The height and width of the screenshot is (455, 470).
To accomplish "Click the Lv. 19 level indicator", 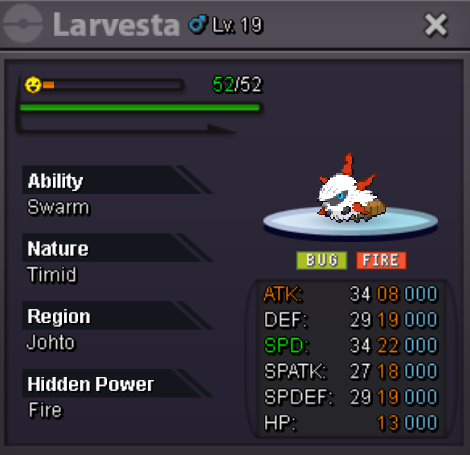I will pos(238,25).
